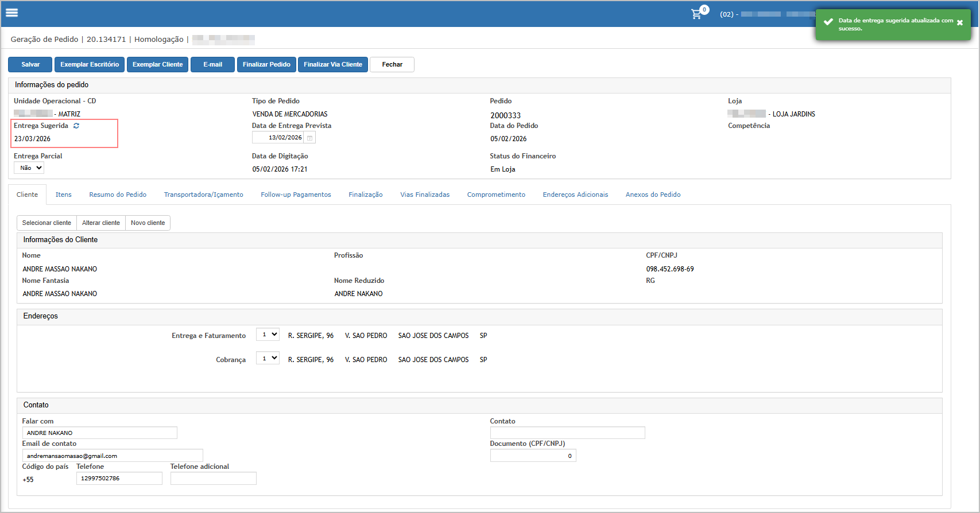Click the Finalizar Pedido button
The height and width of the screenshot is (513, 980).
tap(266, 64)
